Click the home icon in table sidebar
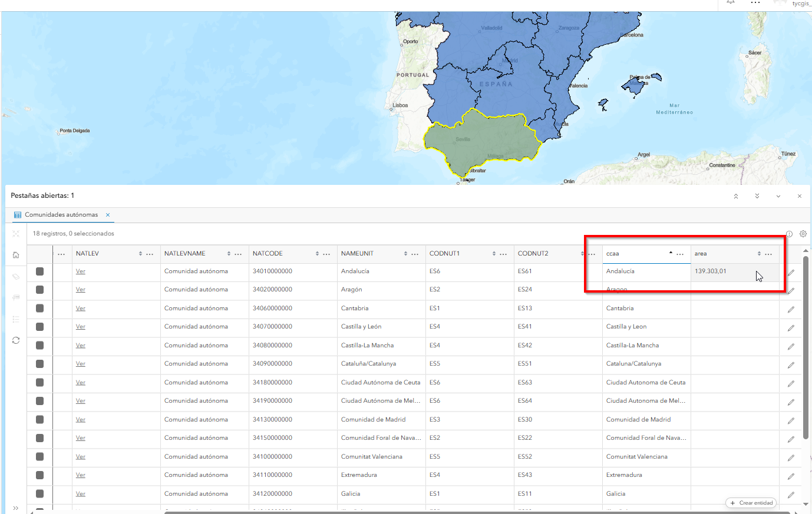This screenshot has width=812, height=514. coord(16,255)
